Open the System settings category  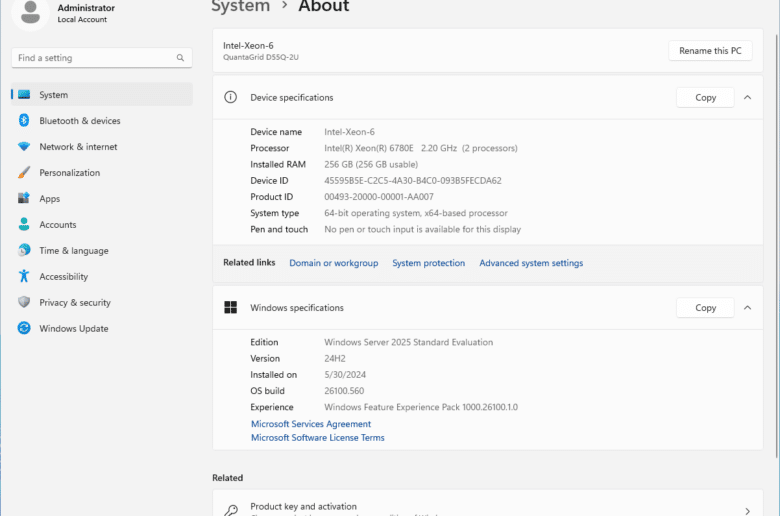[102, 95]
